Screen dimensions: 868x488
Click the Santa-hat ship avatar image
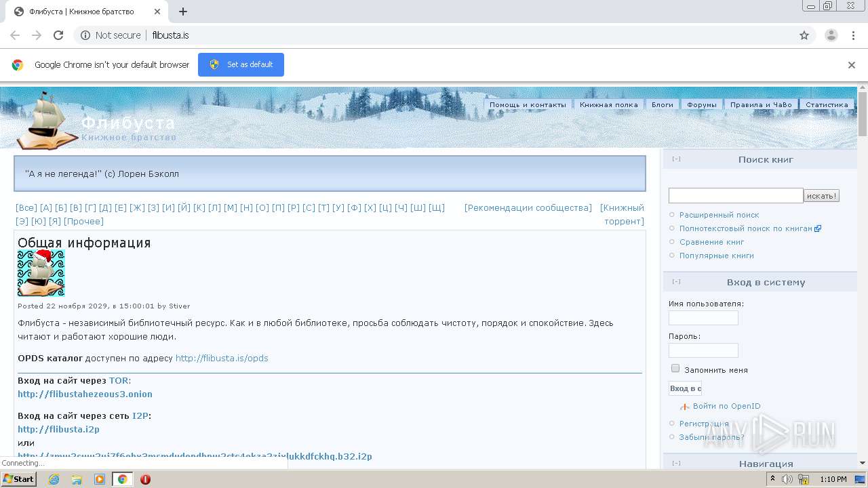(x=41, y=273)
